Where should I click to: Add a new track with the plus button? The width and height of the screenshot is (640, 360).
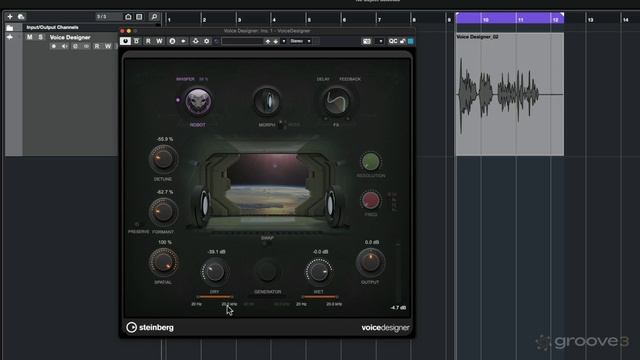coord(10,17)
